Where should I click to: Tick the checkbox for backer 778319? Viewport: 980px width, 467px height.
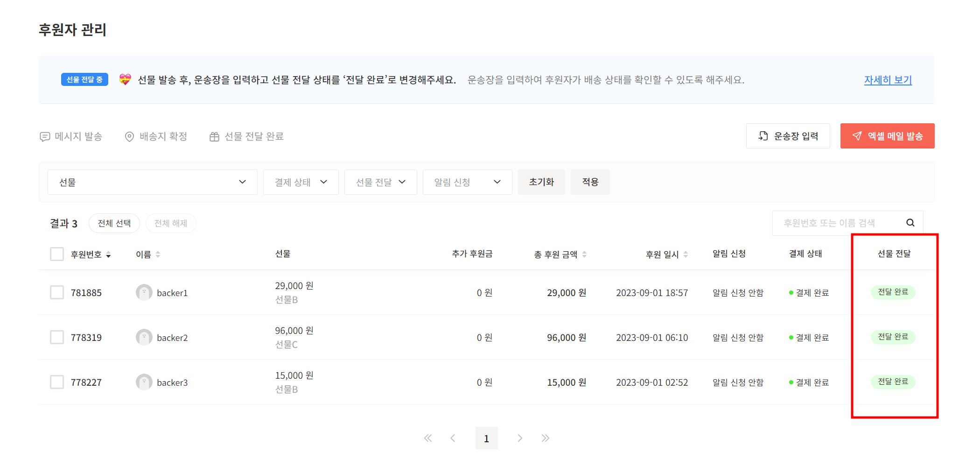tap(57, 337)
